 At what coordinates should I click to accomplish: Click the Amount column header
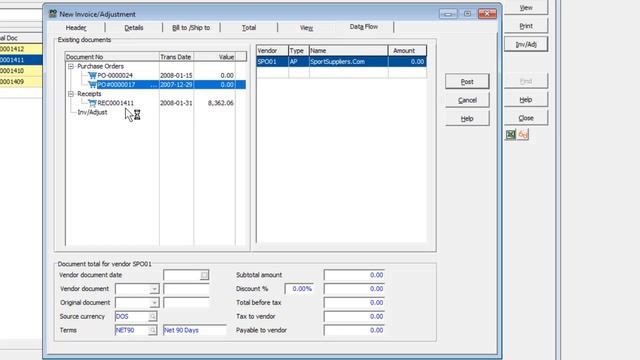(407, 51)
